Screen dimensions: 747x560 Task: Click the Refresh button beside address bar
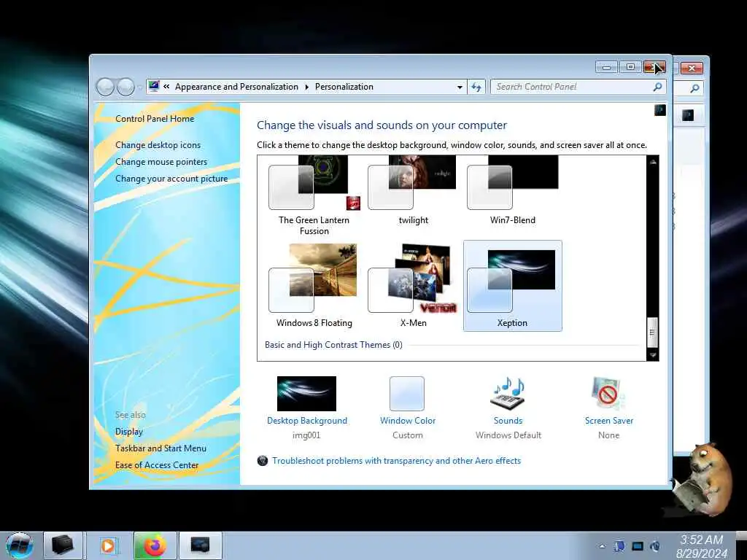pyautogui.click(x=476, y=87)
